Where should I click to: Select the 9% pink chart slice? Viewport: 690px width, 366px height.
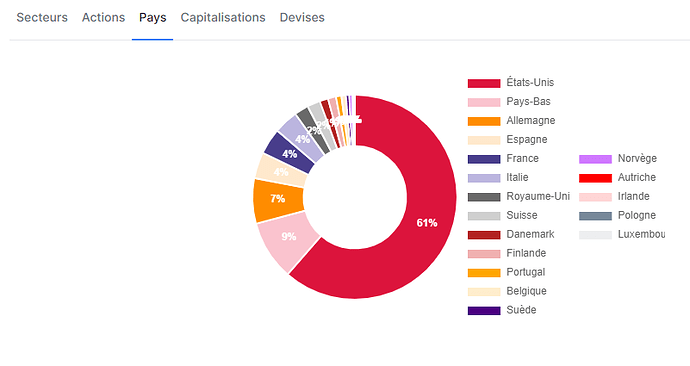pos(288,236)
